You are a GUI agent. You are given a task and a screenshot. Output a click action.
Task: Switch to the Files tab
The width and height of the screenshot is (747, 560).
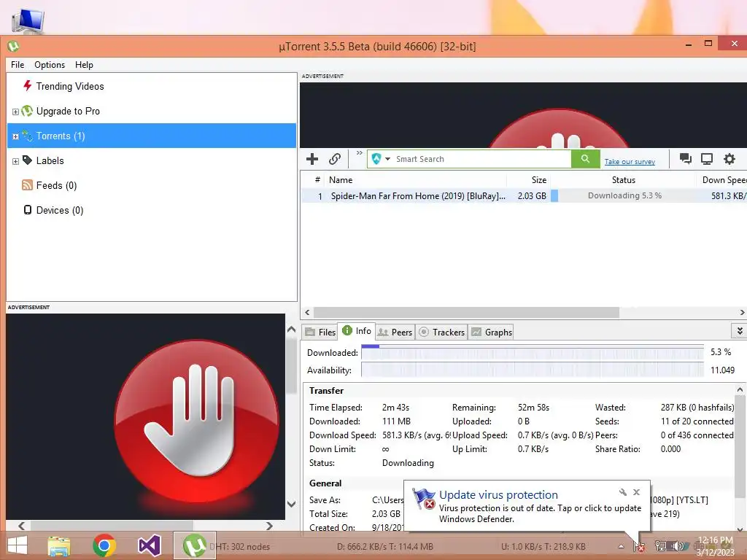[x=321, y=332]
